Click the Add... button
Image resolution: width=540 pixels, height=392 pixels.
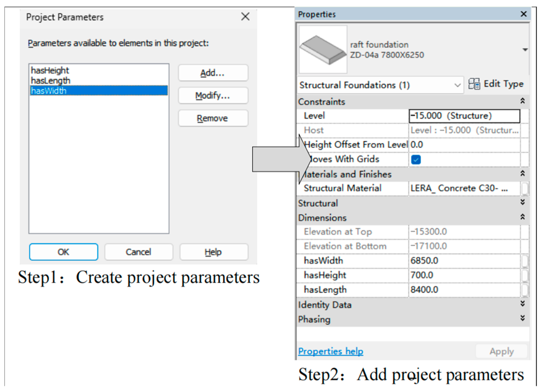[213, 73]
